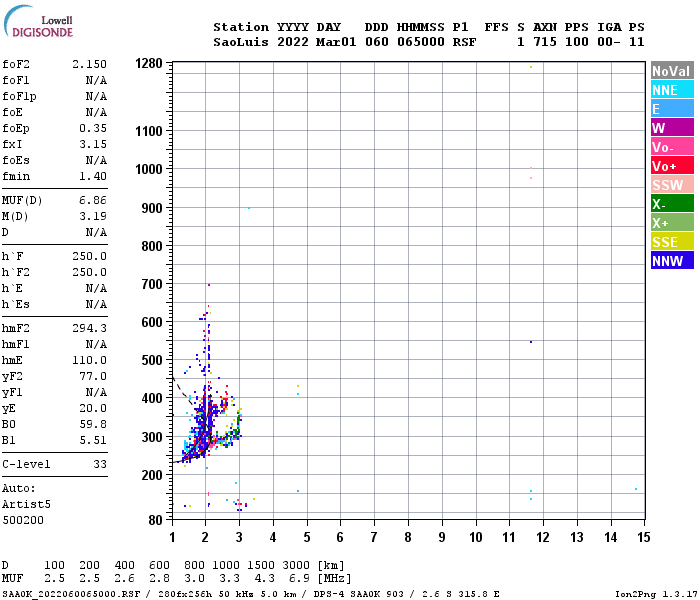Image resolution: width=700 pixels, height=600 pixels.
Task: Click the Mar01 date in header
Action: click(x=336, y=42)
